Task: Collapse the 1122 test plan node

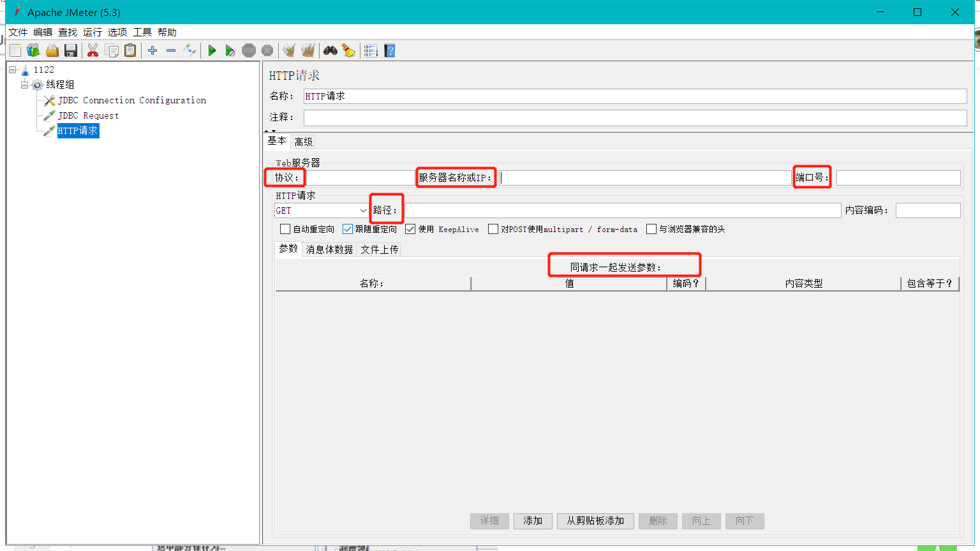Action: pyautogui.click(x=13, y=70)
